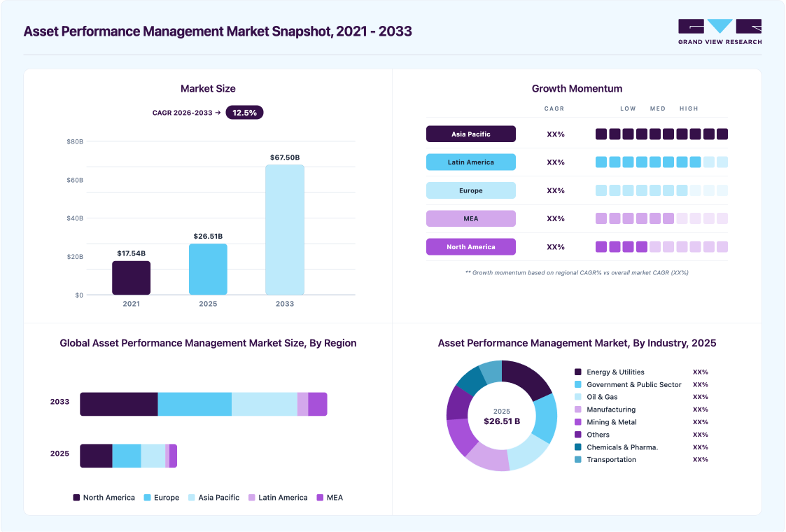Click XX% next to Energy & Utilities
Image resolution: width=786 pixels, height=532 pixels.
coord(701,372)
